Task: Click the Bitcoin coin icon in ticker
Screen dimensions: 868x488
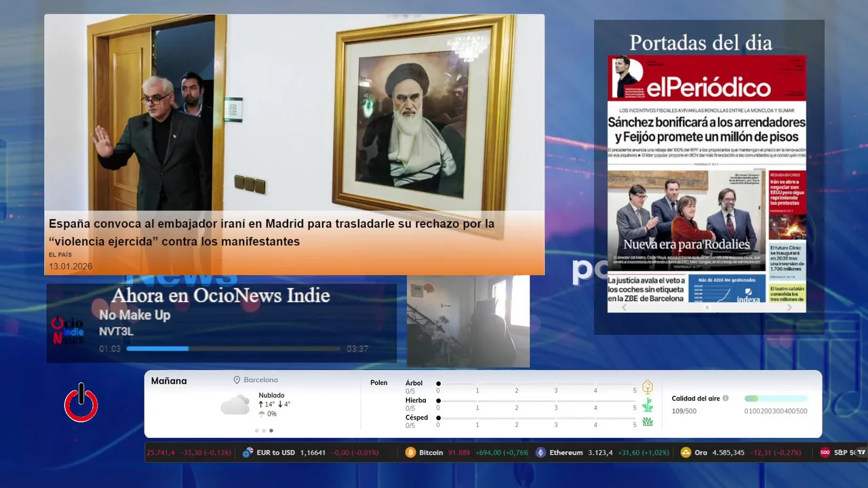Action: 410,452
